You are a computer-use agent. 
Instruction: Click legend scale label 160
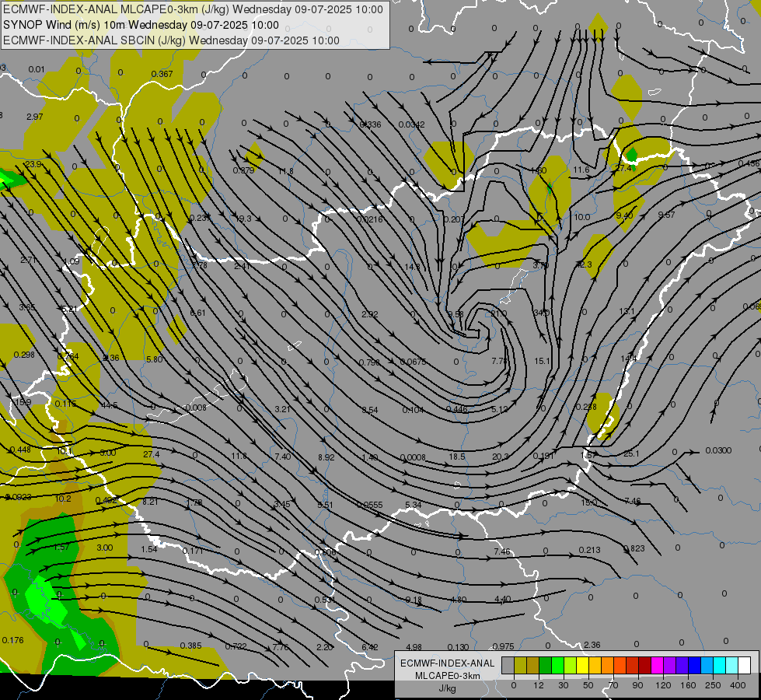pyautogui.click(x=688, y=685)
